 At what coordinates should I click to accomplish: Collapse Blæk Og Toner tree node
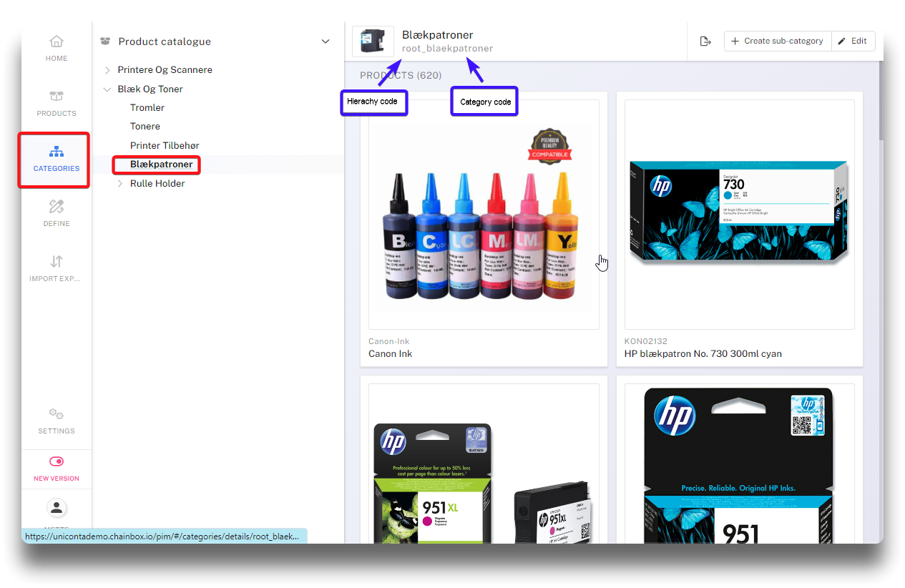[107, 89]
